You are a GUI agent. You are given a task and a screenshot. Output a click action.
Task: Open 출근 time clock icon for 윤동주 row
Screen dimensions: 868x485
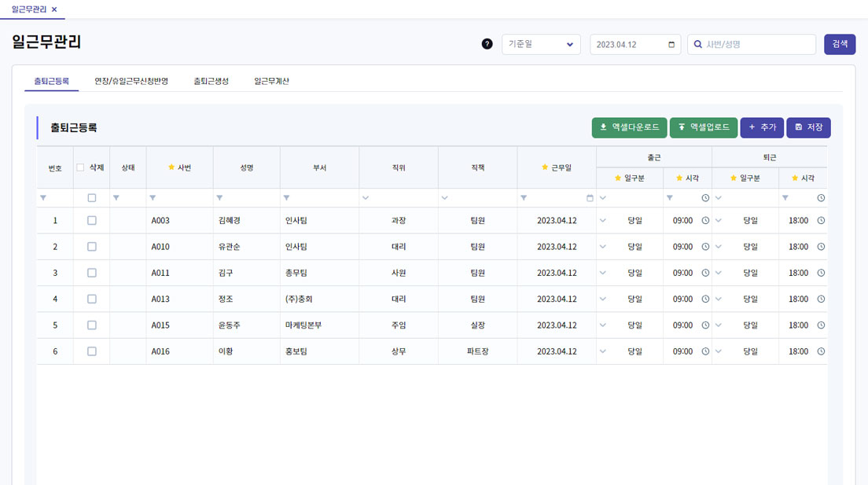click(x=705, y=325)
